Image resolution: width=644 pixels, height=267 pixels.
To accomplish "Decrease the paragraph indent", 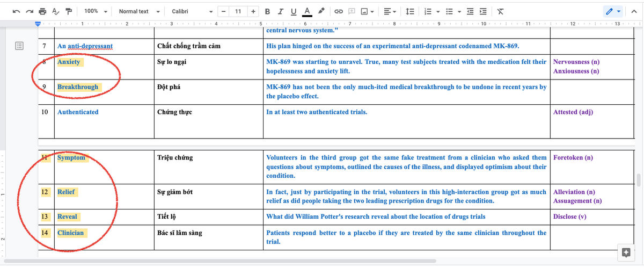I will coord(471,11).
